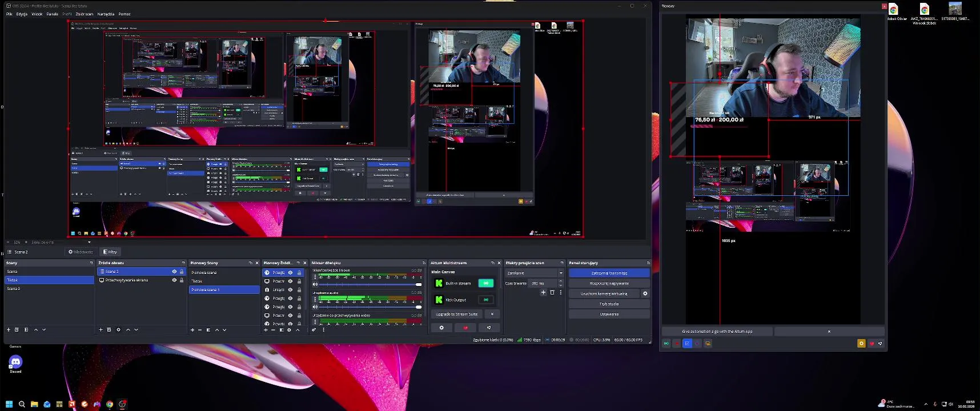Viewport: 980px width, 411px height.
Task: Add a scene transition with plus icon
Action: click(543, 292)
